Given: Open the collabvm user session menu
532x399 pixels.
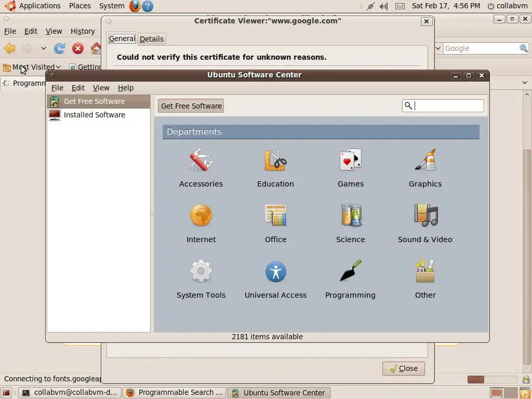Looking at the screenshot, I should coord(508,6).
